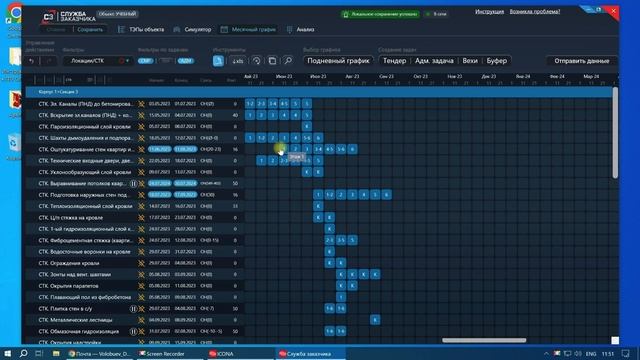Click crossed-tools icon on Пароизоляционный слой кровли row
This screenshot has height=360, width=640.
tap(141, 127)
